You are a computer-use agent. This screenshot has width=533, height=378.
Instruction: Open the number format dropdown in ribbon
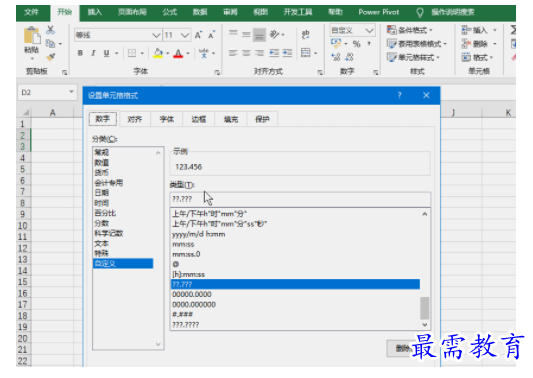(x=369, y=31)
